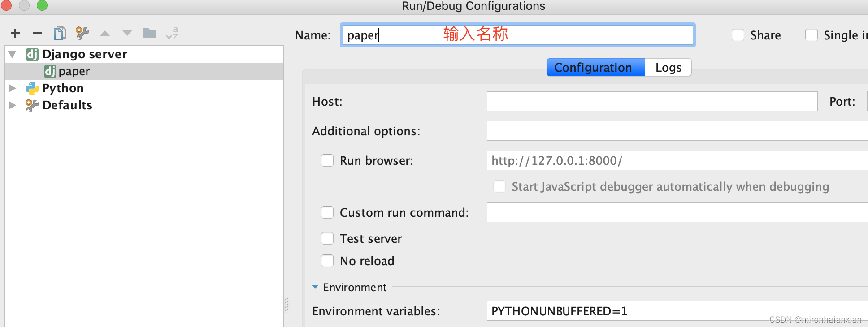Expand the Defaults tree node
The height and width of the screenshot is (327, 868).
(x=13, y=105)
